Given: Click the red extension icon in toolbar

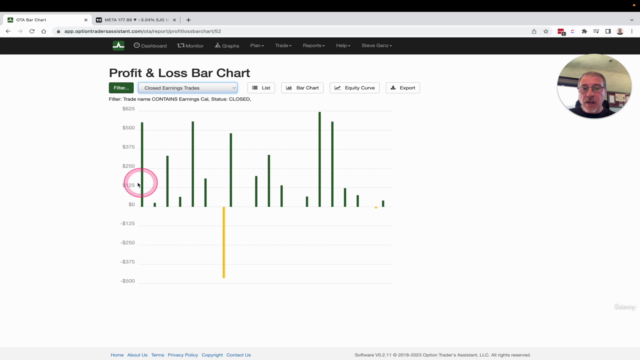Looking at the screenshot, I should [561, 32].
